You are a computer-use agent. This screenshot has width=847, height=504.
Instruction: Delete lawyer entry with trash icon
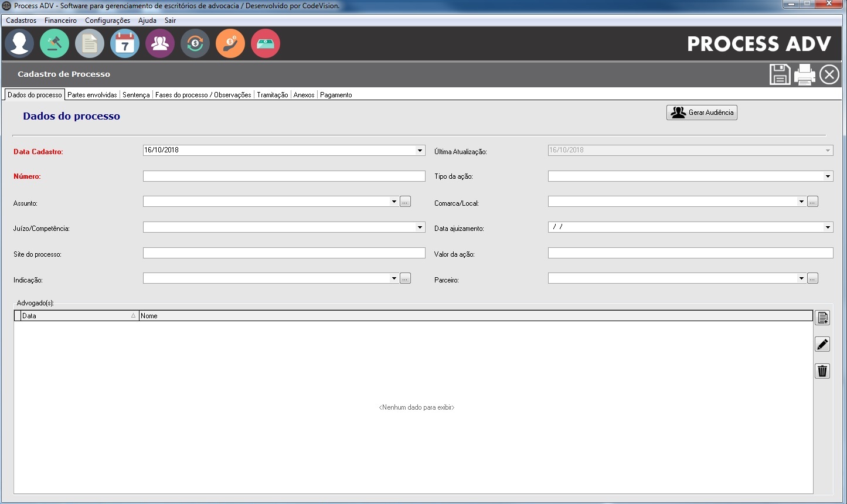(x=822, y=371)
